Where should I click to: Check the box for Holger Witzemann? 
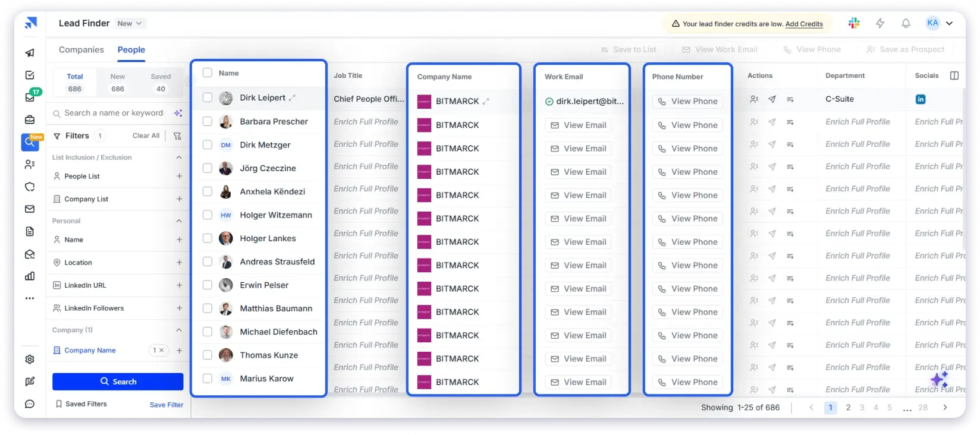point(208,215)
